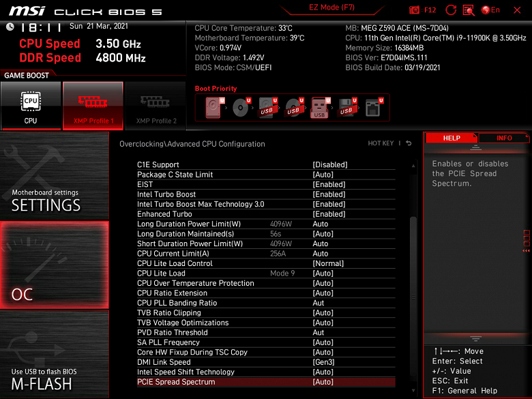532x399 pixels.
Task: Change C1E Support [Disabled] setting
Action: point(266,164)
